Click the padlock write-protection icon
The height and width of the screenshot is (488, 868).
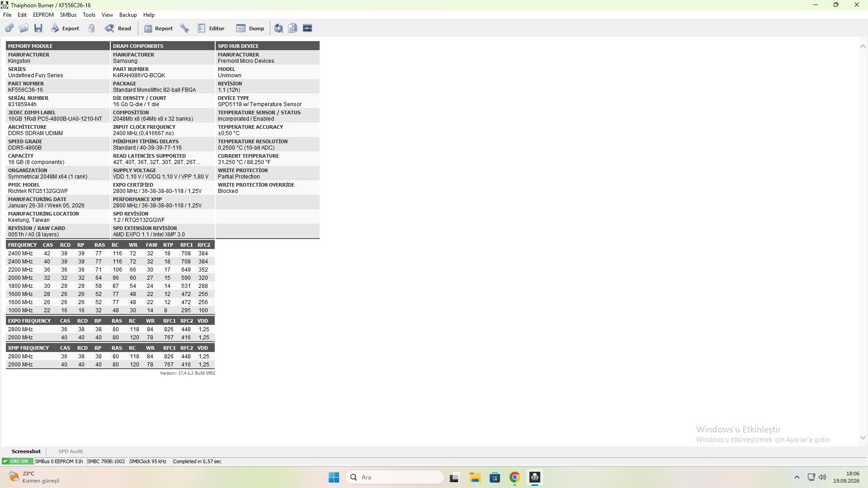pyautogui.click(x=92, y=28)
